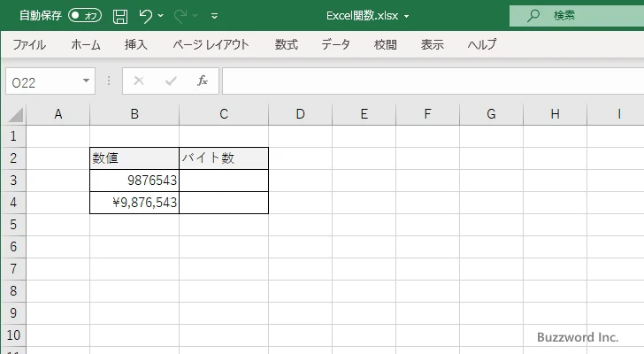Click the Select All corner triangle

pos(15,115)
